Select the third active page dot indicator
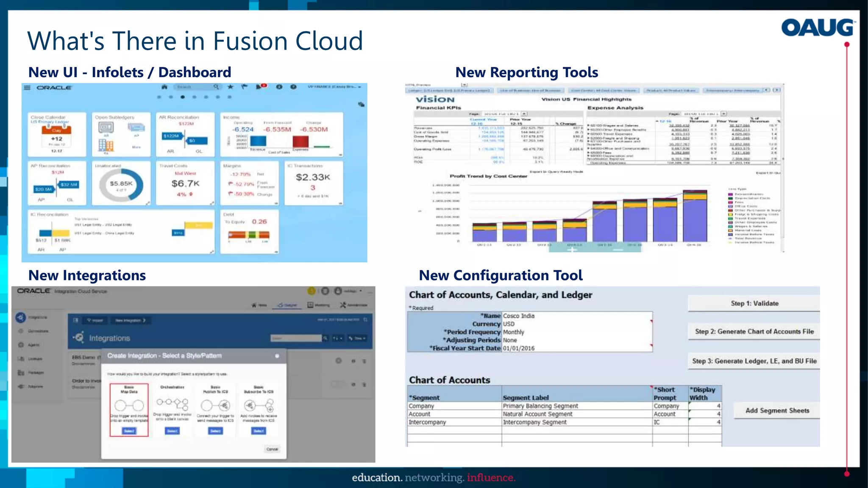 183,97
